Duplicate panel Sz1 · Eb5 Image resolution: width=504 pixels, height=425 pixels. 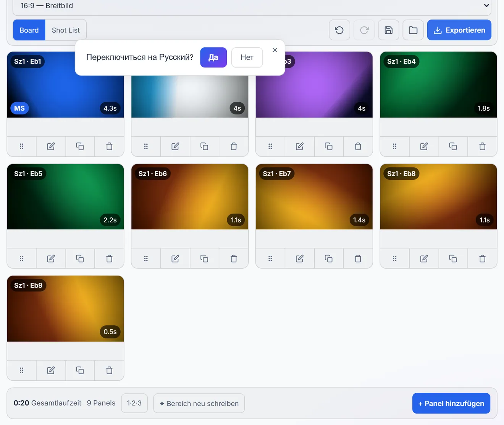[80, 259]
